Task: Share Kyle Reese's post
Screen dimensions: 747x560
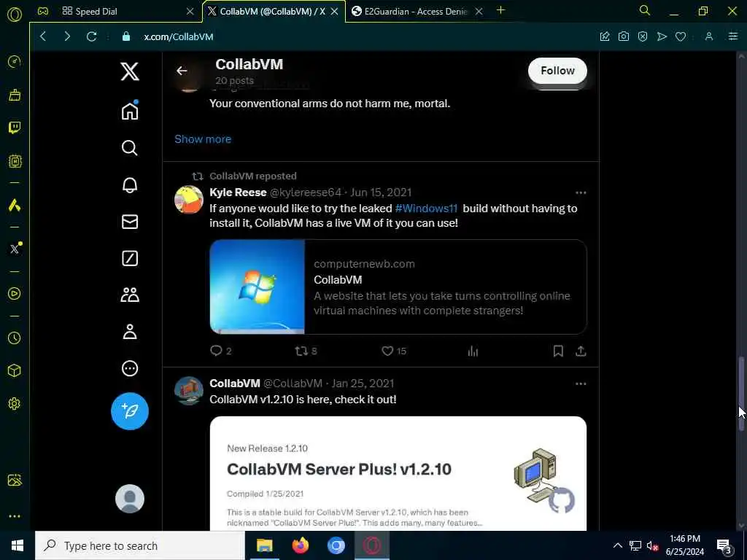Action: [x=580, y=351]
